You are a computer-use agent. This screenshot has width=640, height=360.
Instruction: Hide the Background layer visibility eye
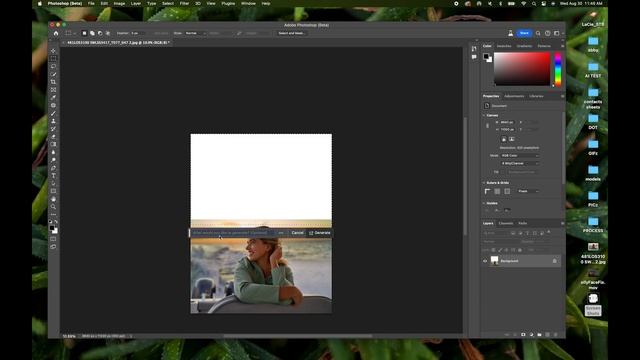[x=485, y=261]
